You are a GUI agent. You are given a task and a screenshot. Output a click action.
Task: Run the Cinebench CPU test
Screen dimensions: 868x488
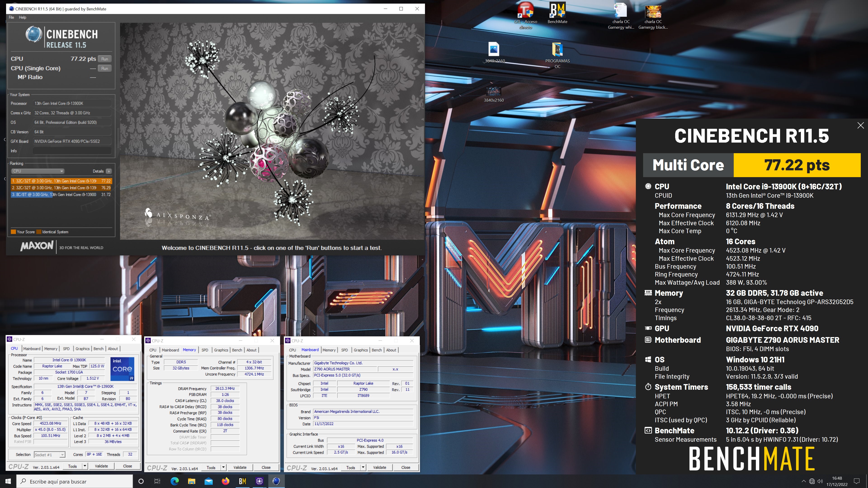[105, 59]
